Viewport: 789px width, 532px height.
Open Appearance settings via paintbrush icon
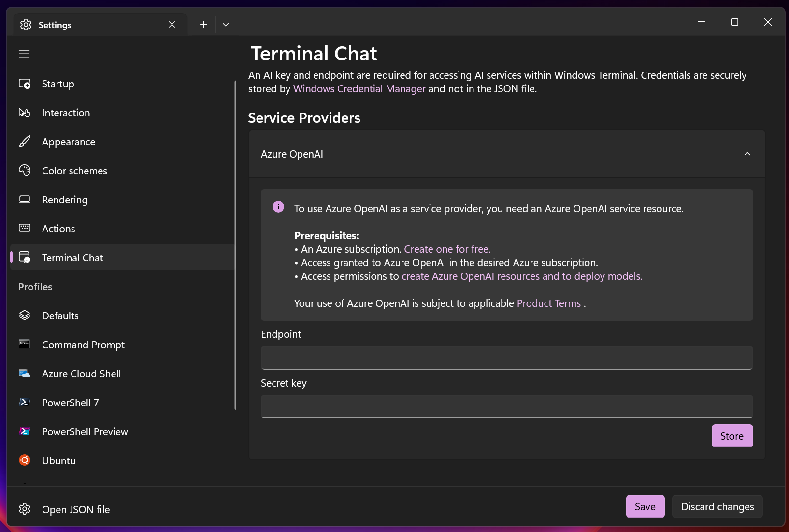click(25, 142)
